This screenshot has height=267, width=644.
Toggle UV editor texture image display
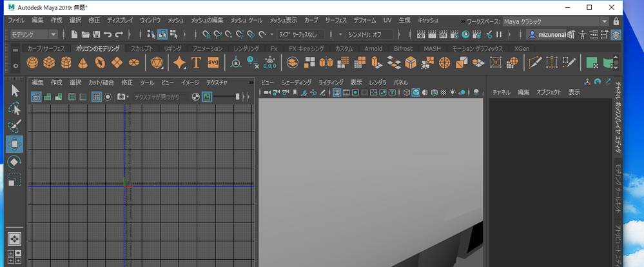click(x=206, y=97)
